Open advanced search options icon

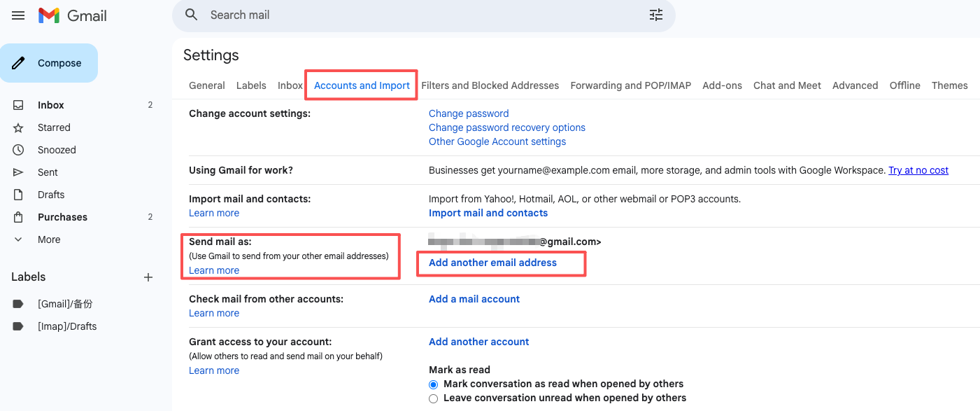[x=655, y=14]
